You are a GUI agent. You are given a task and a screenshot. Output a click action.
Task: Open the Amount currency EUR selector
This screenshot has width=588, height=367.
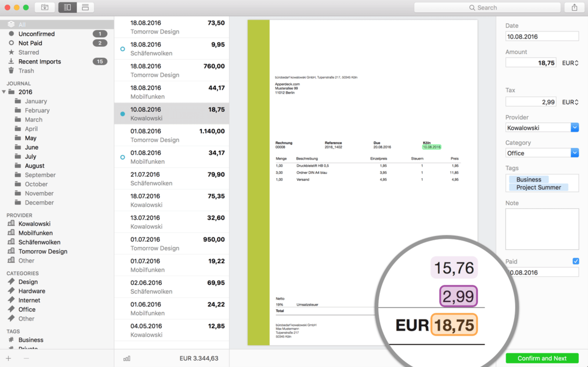tap(570, 63)
